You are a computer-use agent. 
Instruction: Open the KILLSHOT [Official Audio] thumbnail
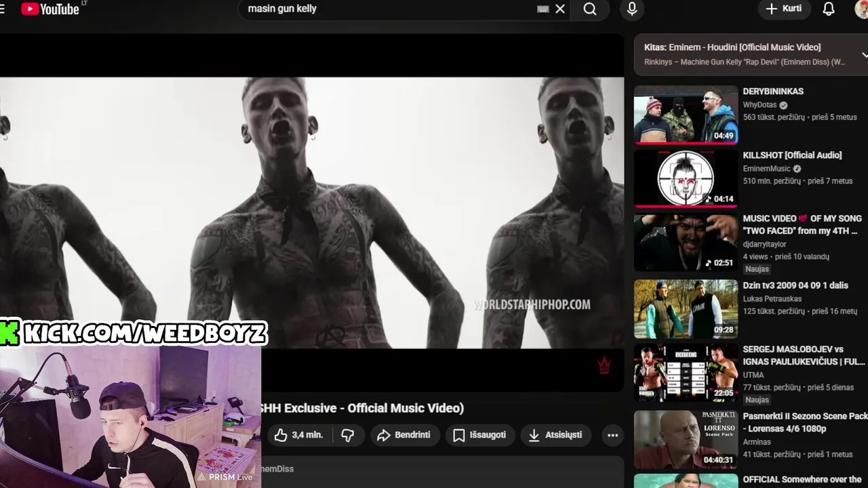[x=686, y=178]
